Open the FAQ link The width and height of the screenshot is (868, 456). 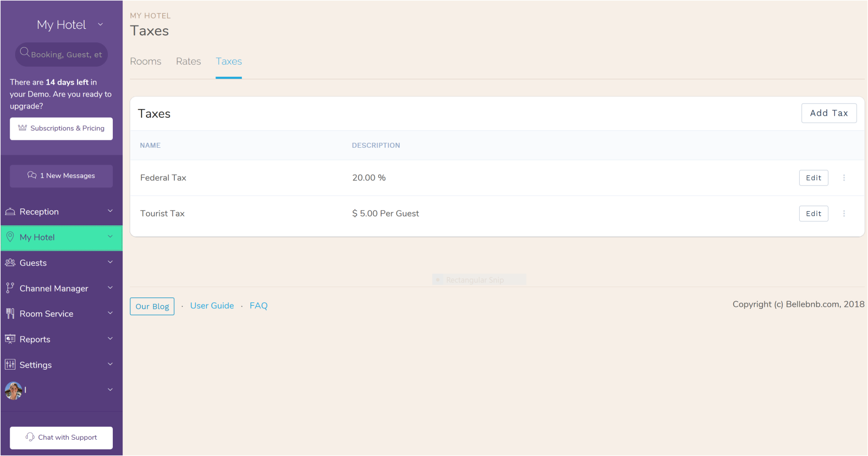[259, 306]
